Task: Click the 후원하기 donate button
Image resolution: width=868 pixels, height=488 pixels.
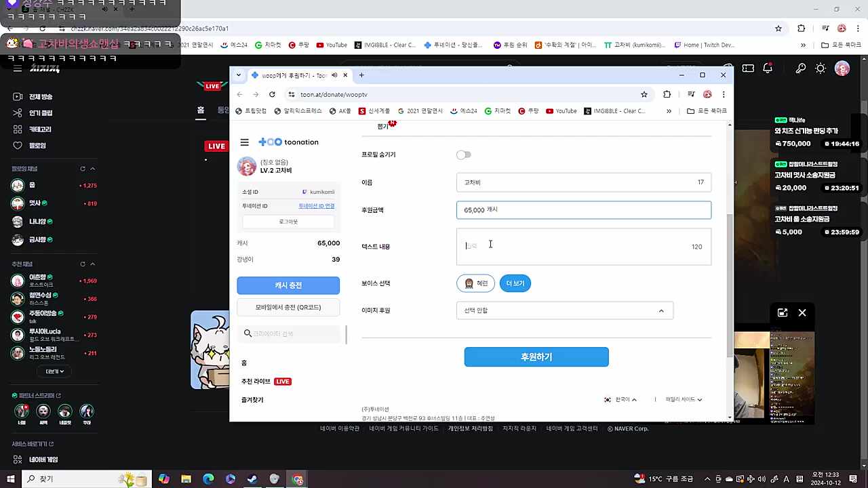Action: (536, 357)
